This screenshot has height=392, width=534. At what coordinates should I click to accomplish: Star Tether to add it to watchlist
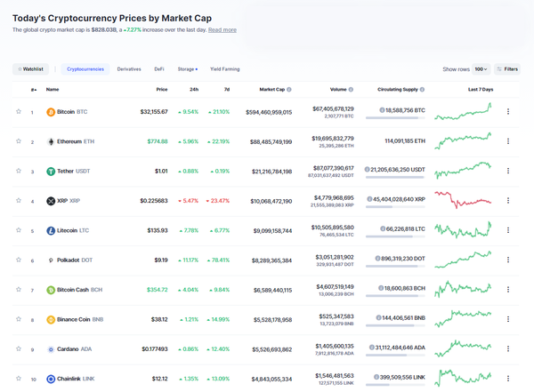pos(19,171)
